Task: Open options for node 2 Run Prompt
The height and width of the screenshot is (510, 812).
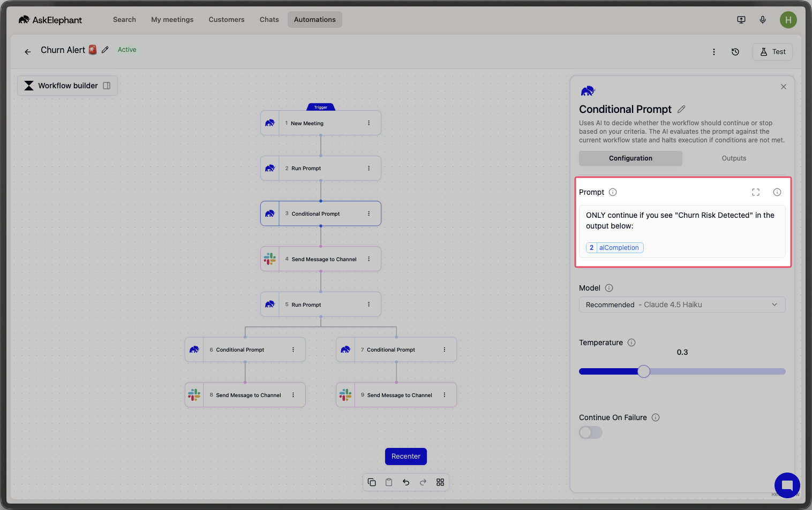Action: pos(369,168)
